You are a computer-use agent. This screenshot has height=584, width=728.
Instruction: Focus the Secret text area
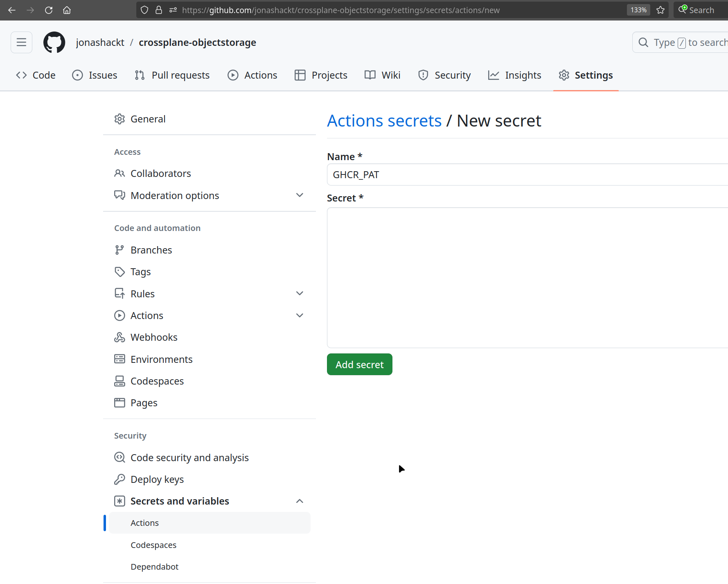tap(527, 278)
